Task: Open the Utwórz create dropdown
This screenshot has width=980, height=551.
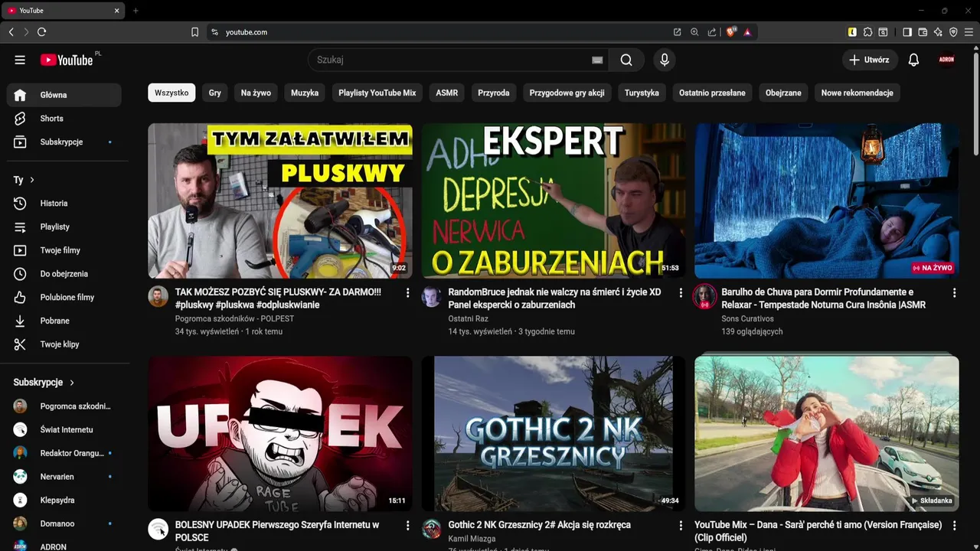Action: (x=869, y=60)
